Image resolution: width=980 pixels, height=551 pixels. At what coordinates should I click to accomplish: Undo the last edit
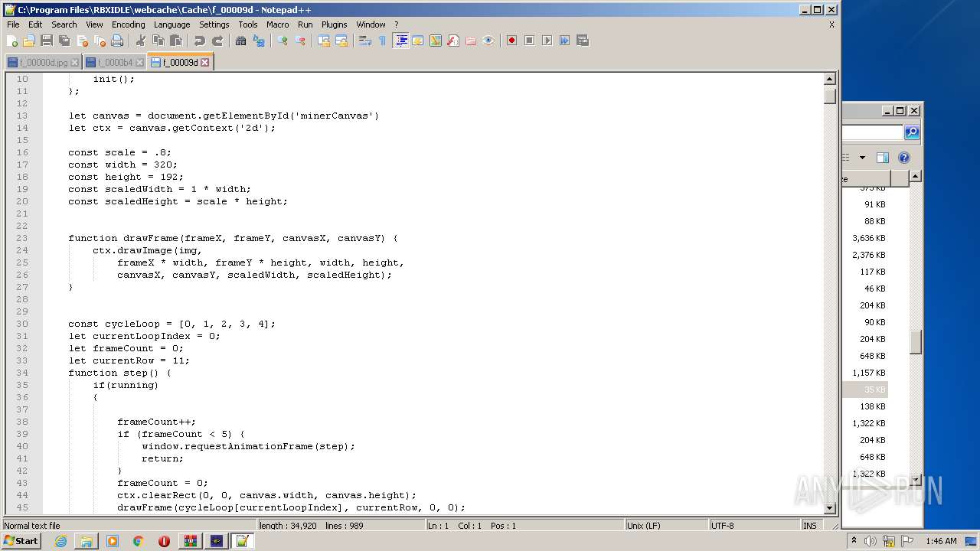[x=199, y=41]
